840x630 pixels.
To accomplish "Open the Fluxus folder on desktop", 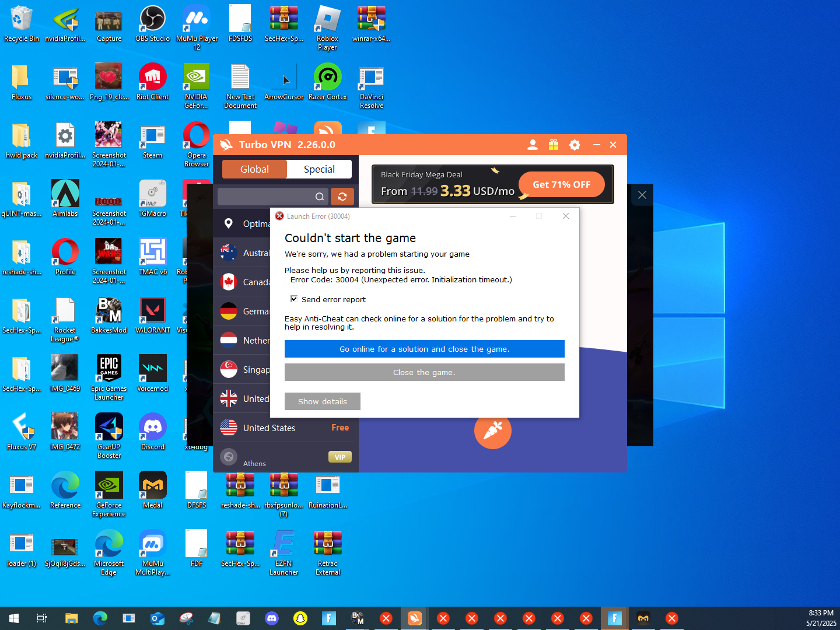I will tap(22, 82).
